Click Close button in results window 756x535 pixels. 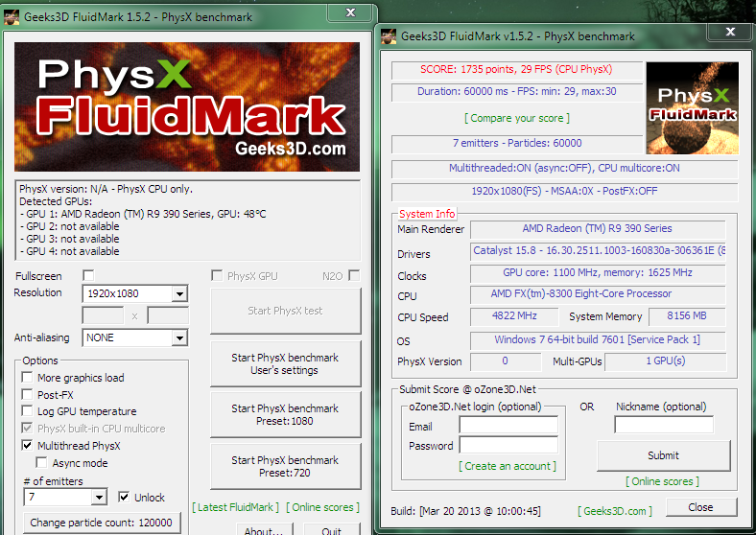pos(701,507)
